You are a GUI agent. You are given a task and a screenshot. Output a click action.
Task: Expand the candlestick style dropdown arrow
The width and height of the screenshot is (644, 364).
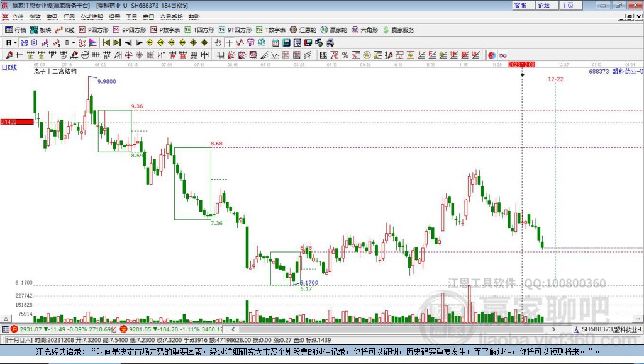[74, 43]
